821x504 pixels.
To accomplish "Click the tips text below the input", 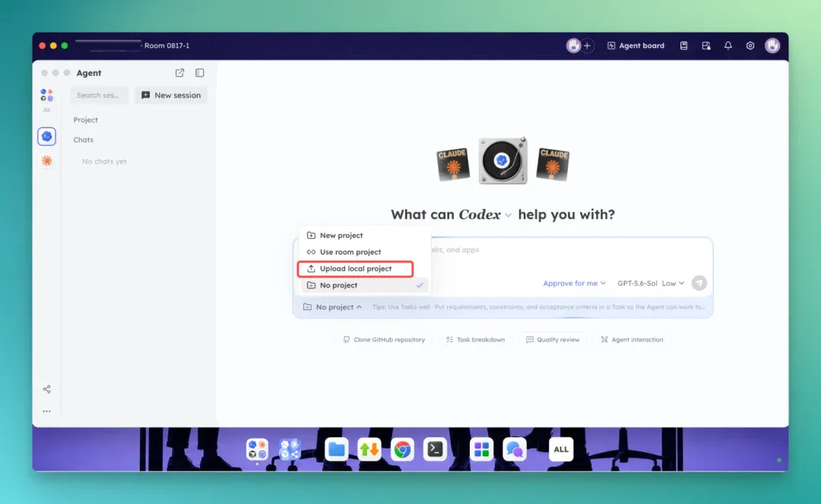I will pyautogui.click(x=538, y=306).
